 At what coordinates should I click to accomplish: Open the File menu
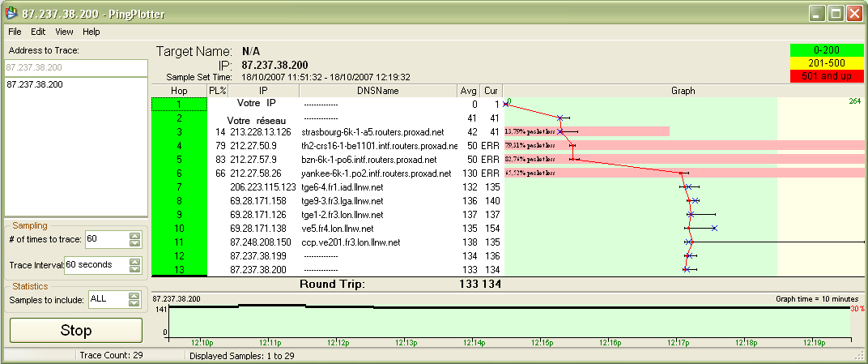click(15, 32)
